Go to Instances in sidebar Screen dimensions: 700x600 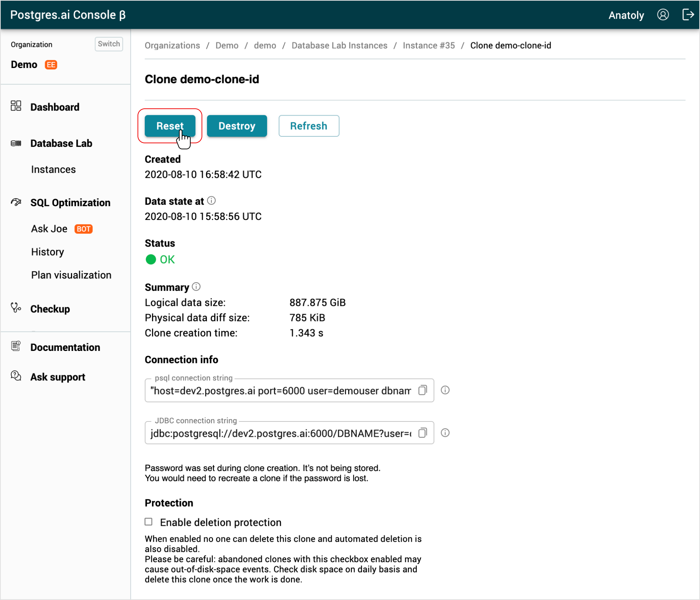point(53,169)
